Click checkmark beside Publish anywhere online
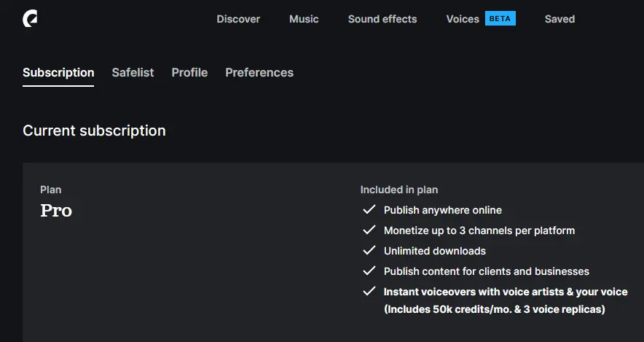644x342 pixels. (369, 209)
